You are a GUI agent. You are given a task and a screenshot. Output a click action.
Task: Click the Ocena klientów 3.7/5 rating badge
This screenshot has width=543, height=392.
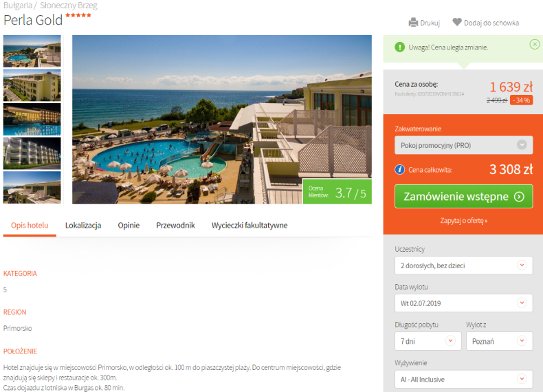coord(337,191)
